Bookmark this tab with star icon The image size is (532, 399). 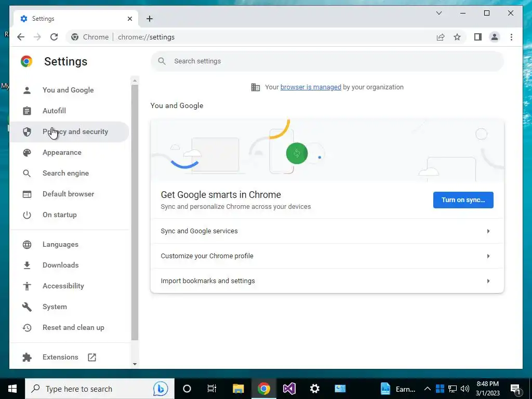(x=457, y=37)
